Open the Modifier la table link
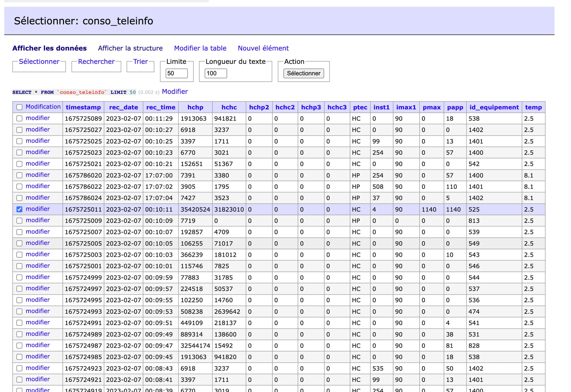Screen dimensions: 571x392 [x=200, y=48]
